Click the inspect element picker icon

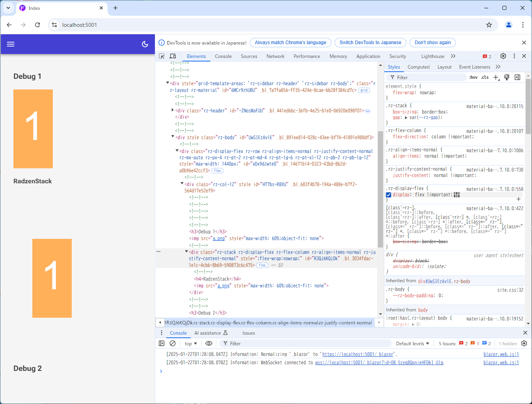[162, 56]
